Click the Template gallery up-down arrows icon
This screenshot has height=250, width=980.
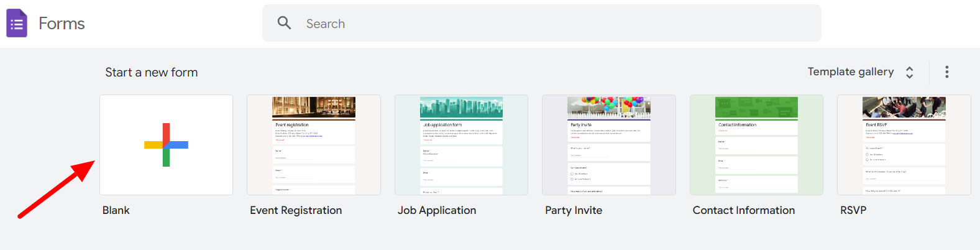coord(910,72)
